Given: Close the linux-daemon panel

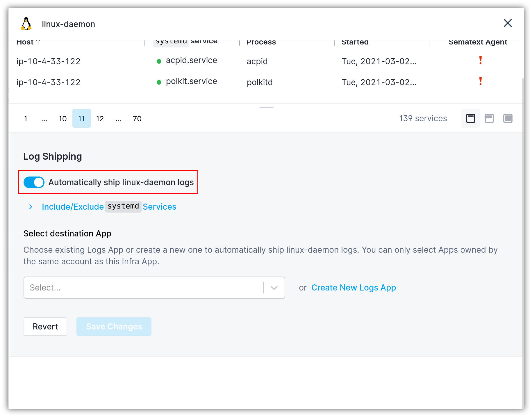Looking at the screenshot, I should point(508,23).
